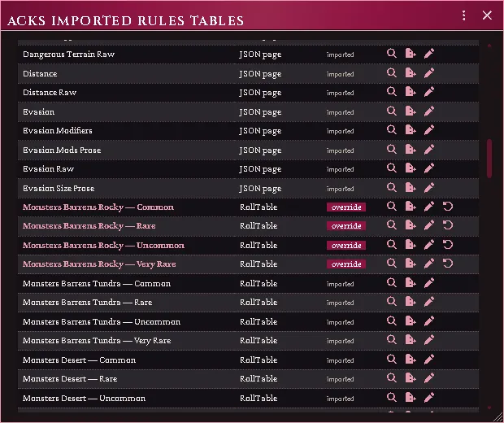Export Monsters Barrens Rocky Common table
Viewport: 504px width, 423px height.
(411, 207)
